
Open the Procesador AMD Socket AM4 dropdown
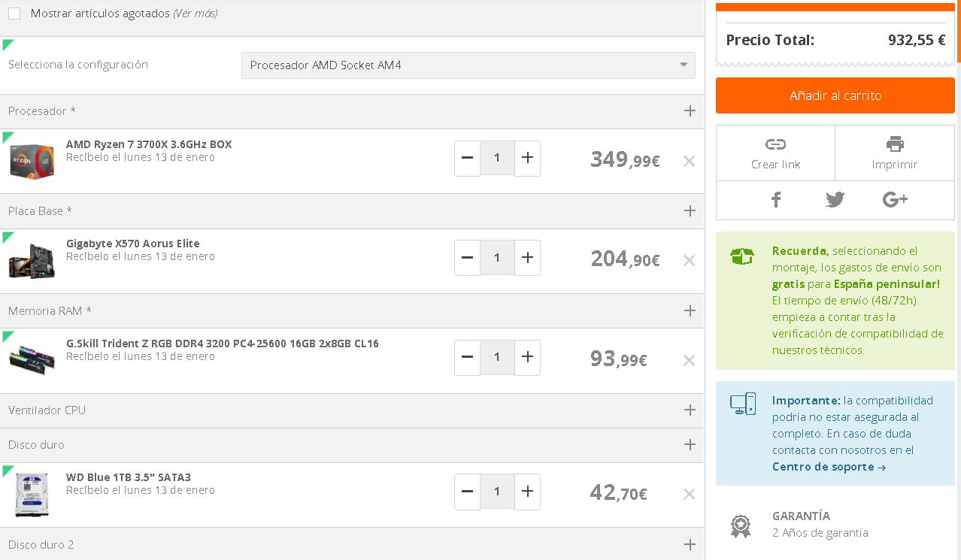point(468,65)
